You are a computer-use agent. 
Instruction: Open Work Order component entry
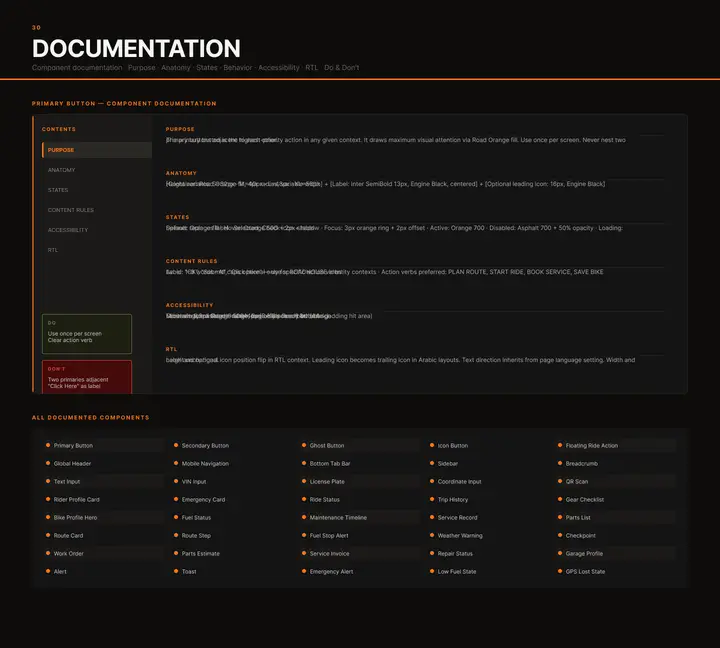point(103,553)
